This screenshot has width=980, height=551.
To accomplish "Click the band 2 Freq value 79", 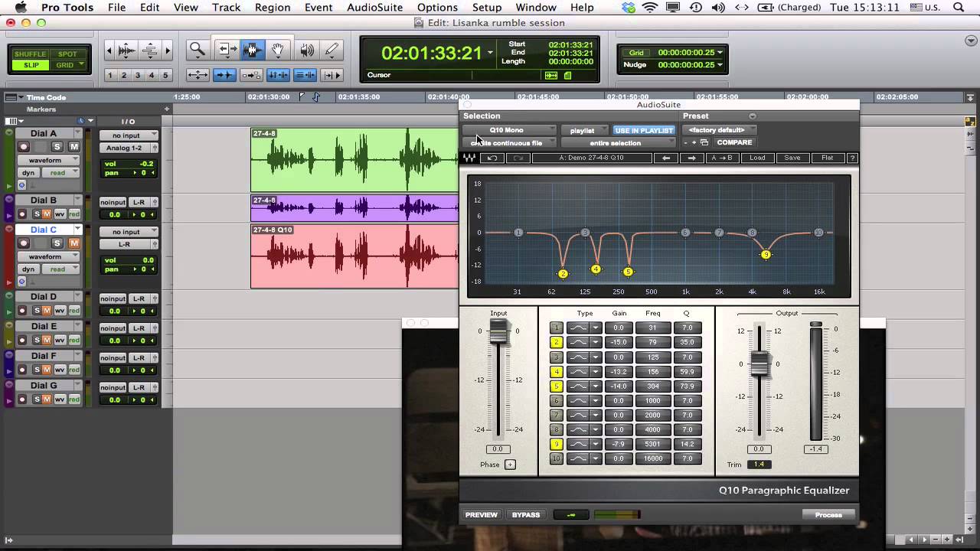I will click(x=653, y=342).
